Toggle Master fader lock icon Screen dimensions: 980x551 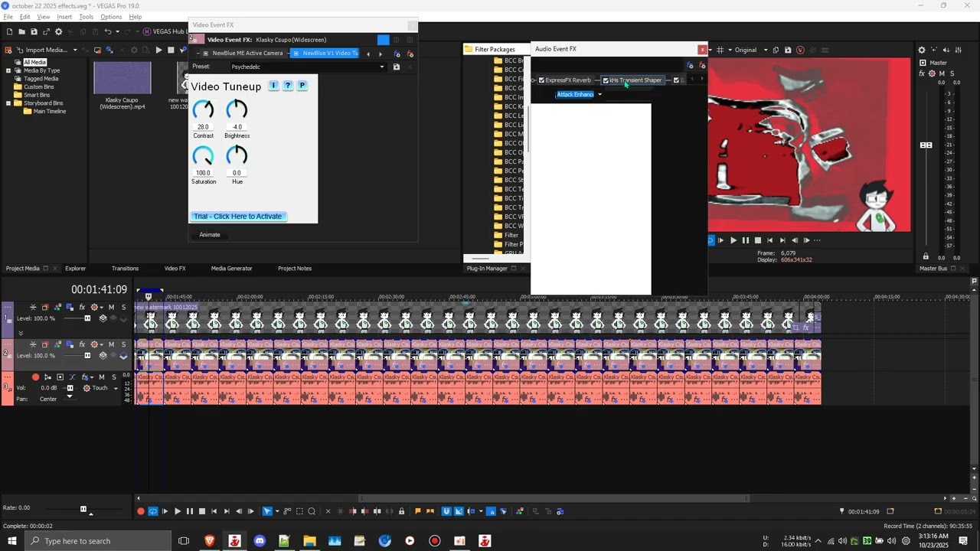(926, 256)
